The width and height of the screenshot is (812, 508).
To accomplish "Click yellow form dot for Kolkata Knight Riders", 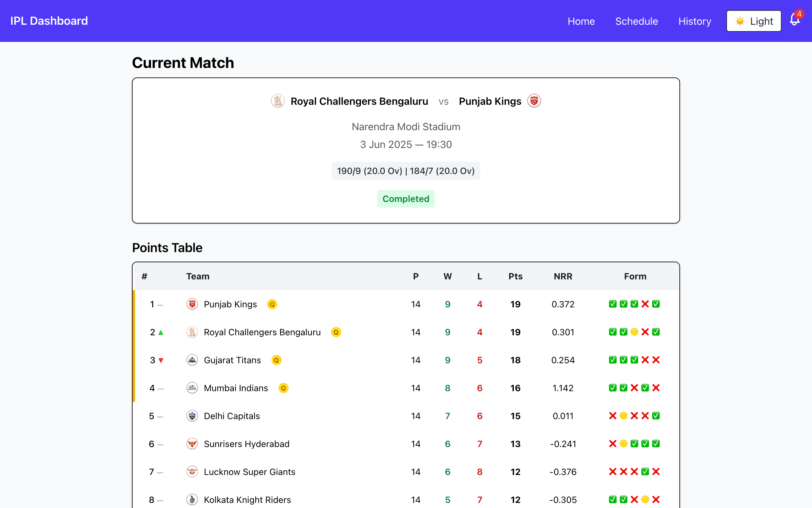I will tap(645, 499).
